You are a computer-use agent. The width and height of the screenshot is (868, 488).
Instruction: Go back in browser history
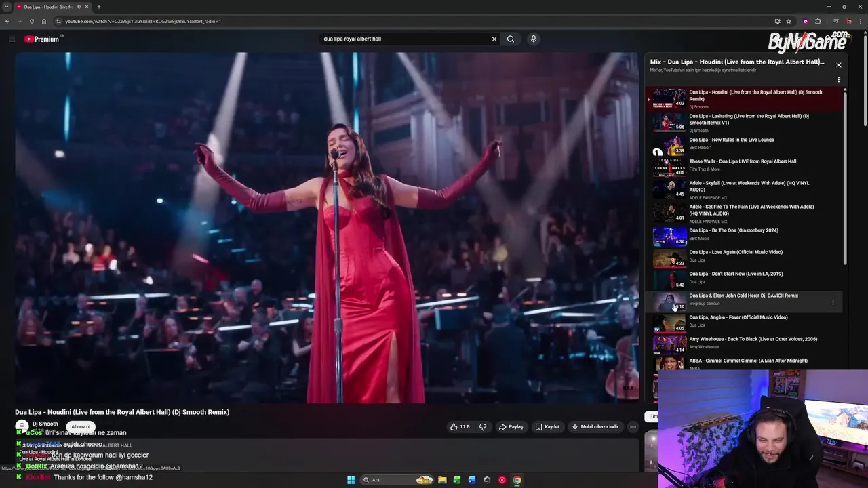(7, 21)
